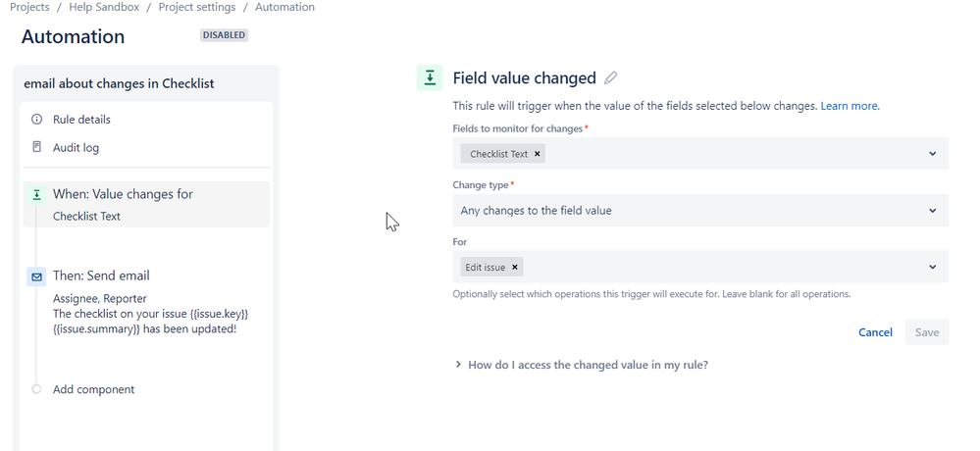The height and width of the screenshot is (451, 980).
Task: Click the green Field value changed trigger icon
Action: pyautogui.click(x=430, y=78)
